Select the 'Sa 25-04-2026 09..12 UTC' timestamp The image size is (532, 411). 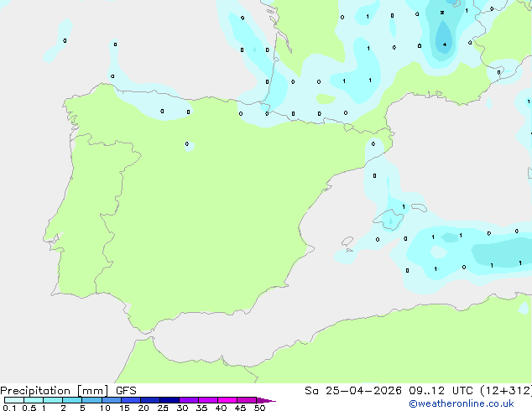coord(389,391)
